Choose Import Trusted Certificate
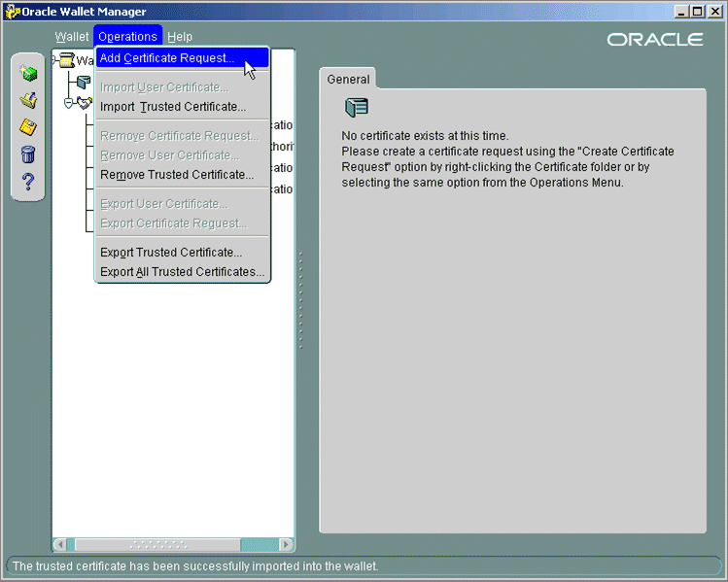Viewport: 728px width, 582px height. click(183, 107)
